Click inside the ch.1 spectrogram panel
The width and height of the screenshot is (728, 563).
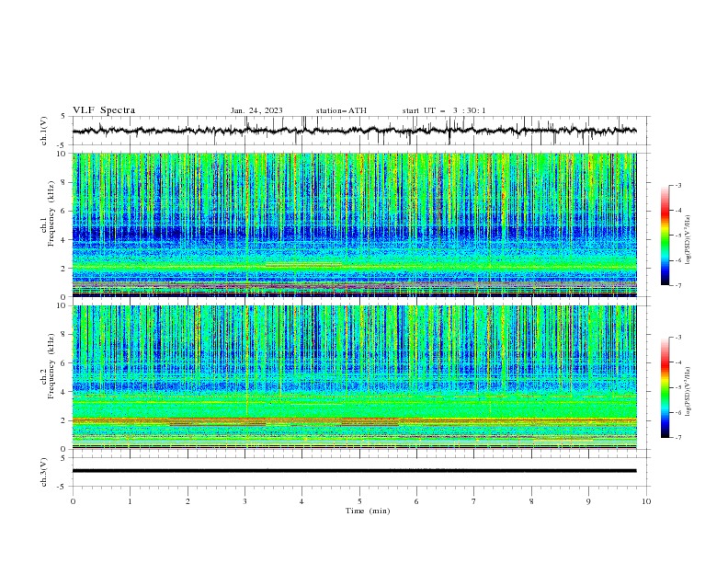coord(354,224)
